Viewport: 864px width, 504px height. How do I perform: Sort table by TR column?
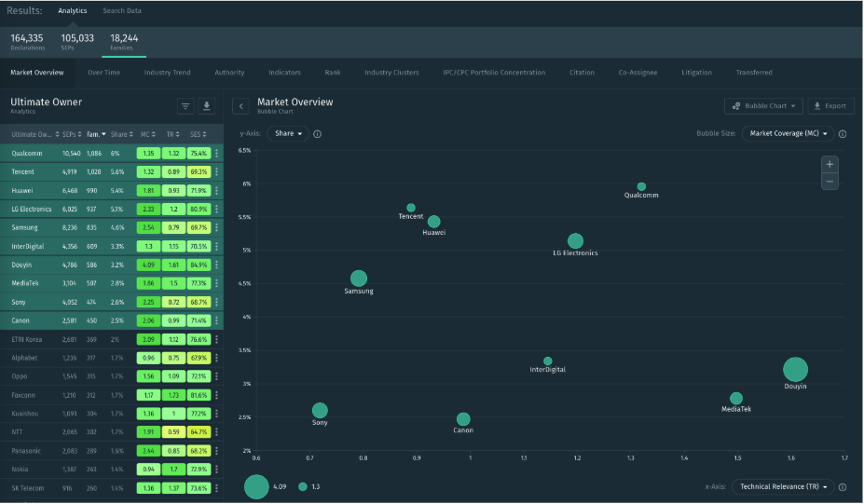[x=173, y=134]
